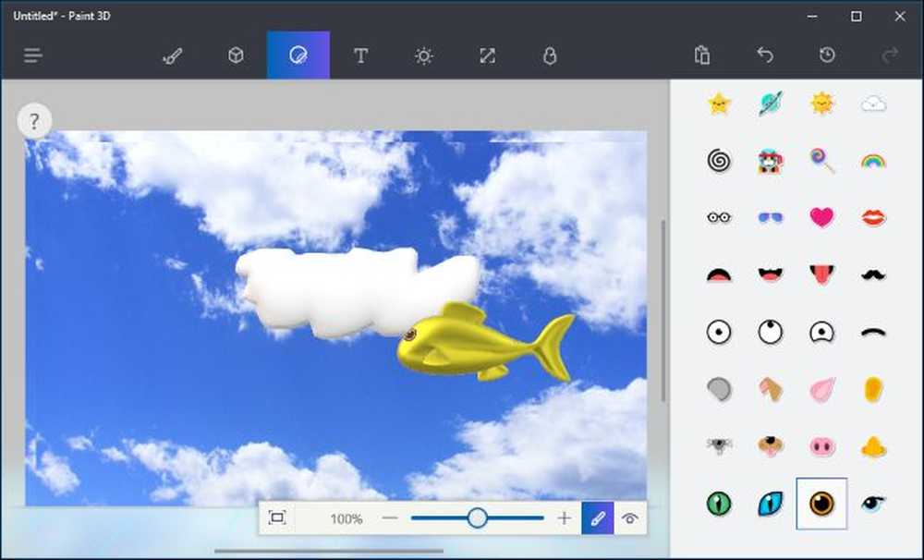The width and height of the screenshot is (924, 560).
Task: Choose the black mustache sticker
Action: tap(873, 274)
